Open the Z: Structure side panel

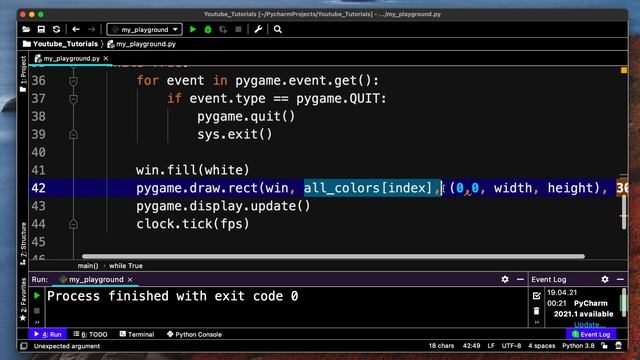coord(23,244)
